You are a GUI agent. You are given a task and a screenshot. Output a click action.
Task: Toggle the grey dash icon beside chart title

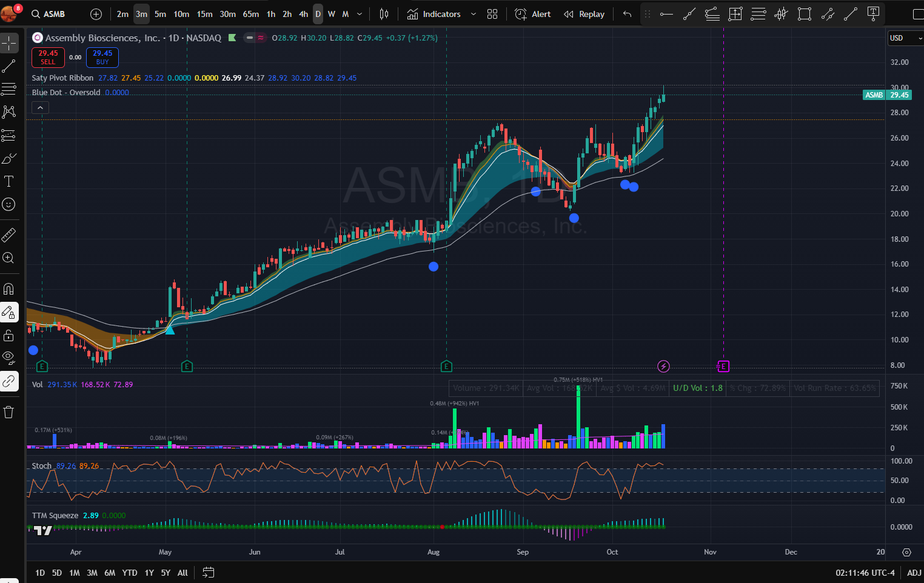(x=249, y=38)
